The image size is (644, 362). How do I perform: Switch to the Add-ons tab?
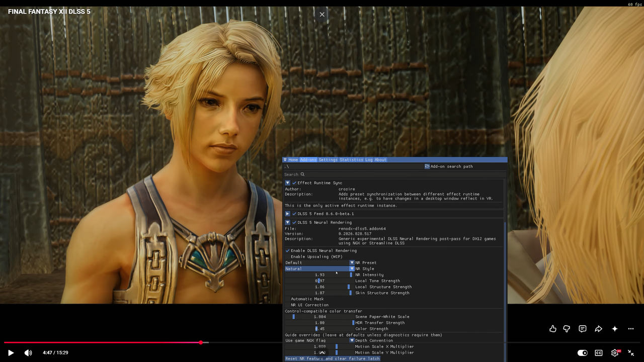308,160
